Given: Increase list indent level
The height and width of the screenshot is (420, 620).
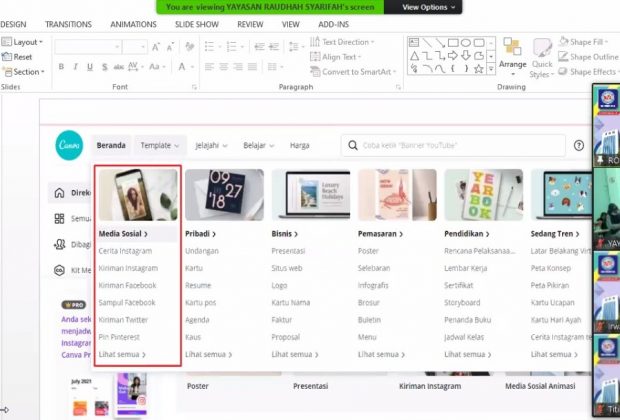Looking at the screenshot, I should (x=274, y=47).
